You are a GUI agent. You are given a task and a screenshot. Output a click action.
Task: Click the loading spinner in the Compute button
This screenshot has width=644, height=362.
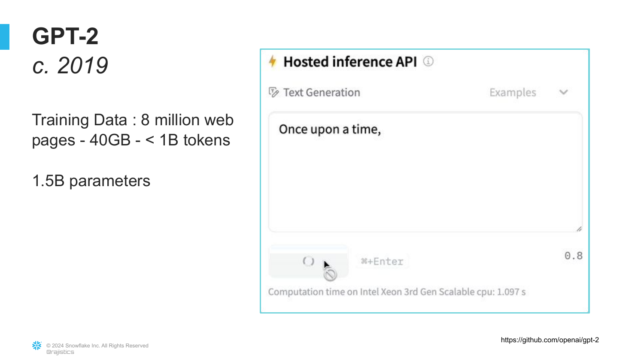coord(308,261)
